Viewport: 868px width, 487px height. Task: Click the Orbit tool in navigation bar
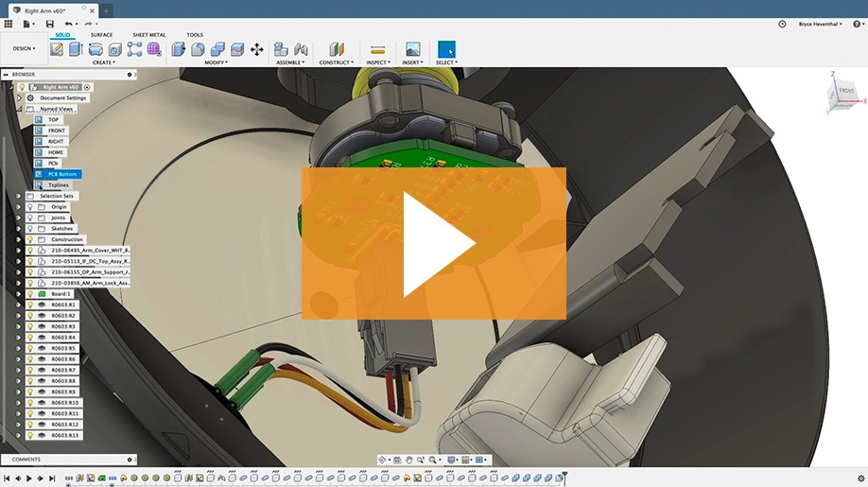click(x=382, y=460)
